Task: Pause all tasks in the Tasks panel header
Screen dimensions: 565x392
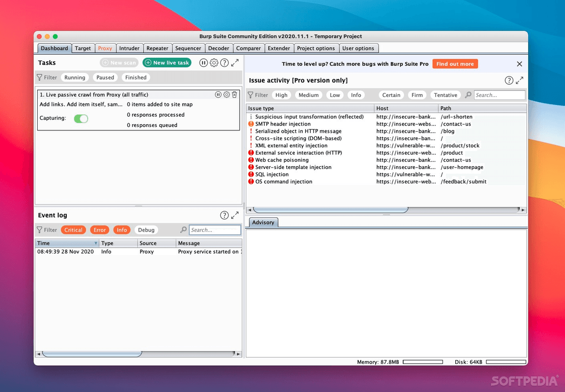Action: [203, 63]
